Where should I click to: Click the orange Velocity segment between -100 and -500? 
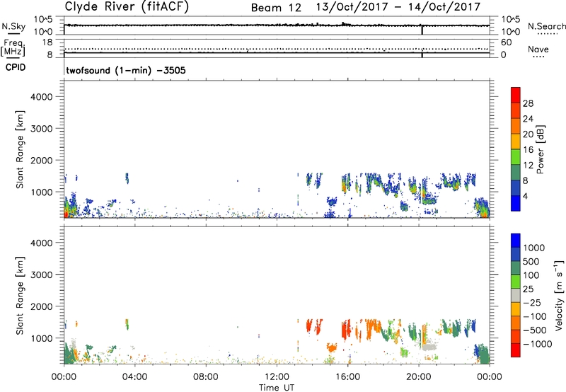pos(516,323)
